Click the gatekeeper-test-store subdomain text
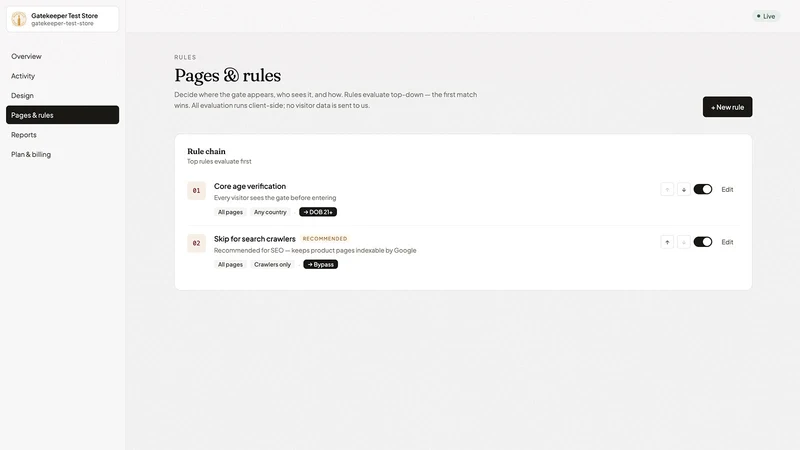 (x=62, y=23)
